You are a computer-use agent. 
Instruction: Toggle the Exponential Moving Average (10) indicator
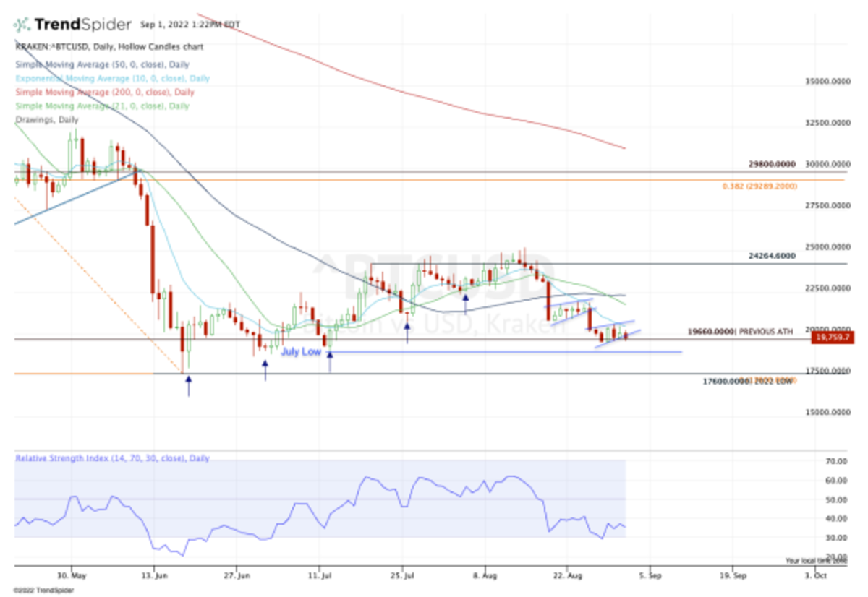tap(112, 78)
